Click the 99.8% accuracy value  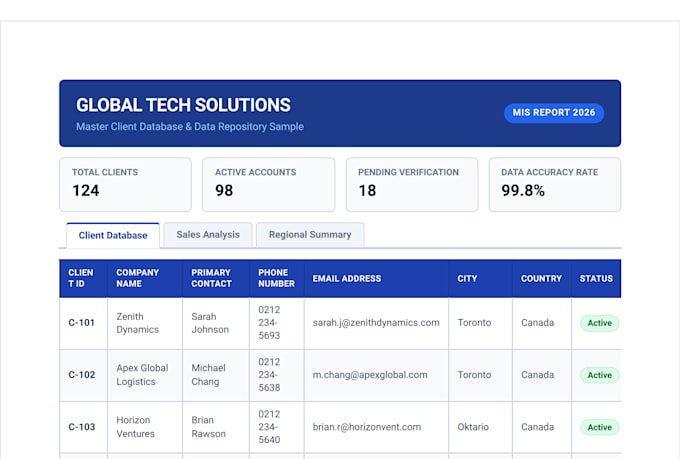(523, 190)
